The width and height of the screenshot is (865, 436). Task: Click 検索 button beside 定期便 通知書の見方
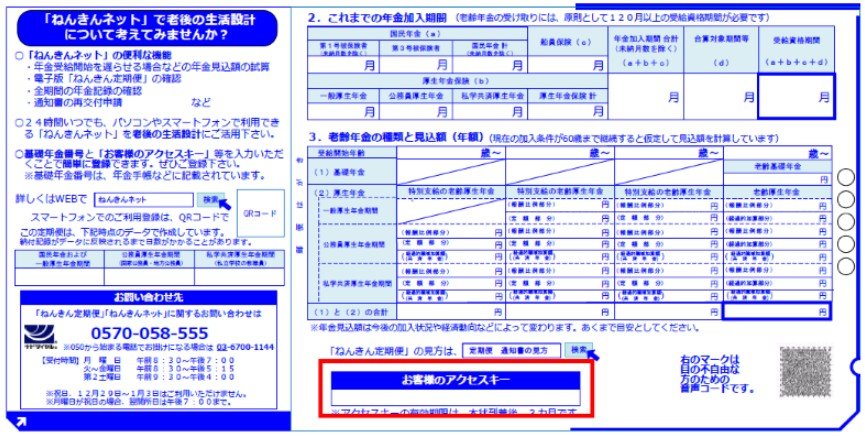(579, 350)
